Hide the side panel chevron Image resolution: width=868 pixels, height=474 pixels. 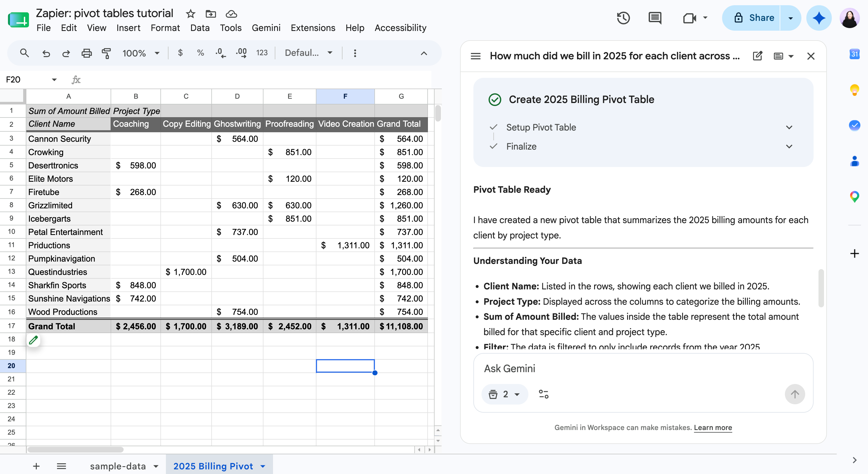pos(854,460)
